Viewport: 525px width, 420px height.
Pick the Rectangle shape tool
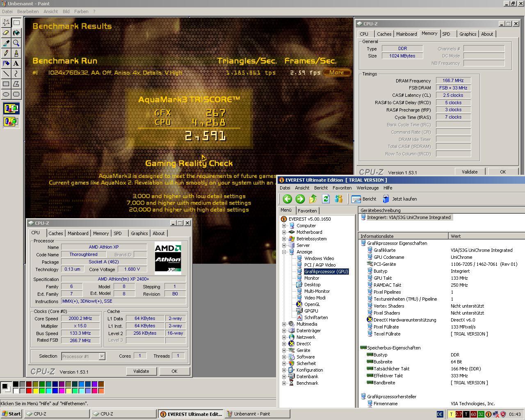6,84
